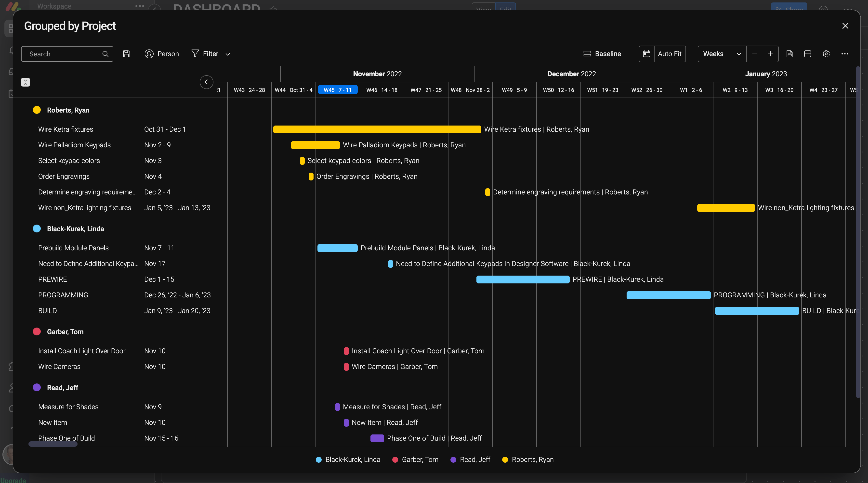Click the PROGRAMMING blue Gantt bar
This screenshot has width=868, height=483.
669,295
